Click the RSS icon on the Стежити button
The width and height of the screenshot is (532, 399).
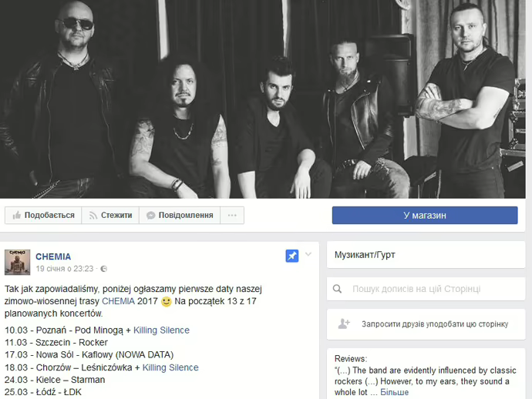[x=93, y=216]
